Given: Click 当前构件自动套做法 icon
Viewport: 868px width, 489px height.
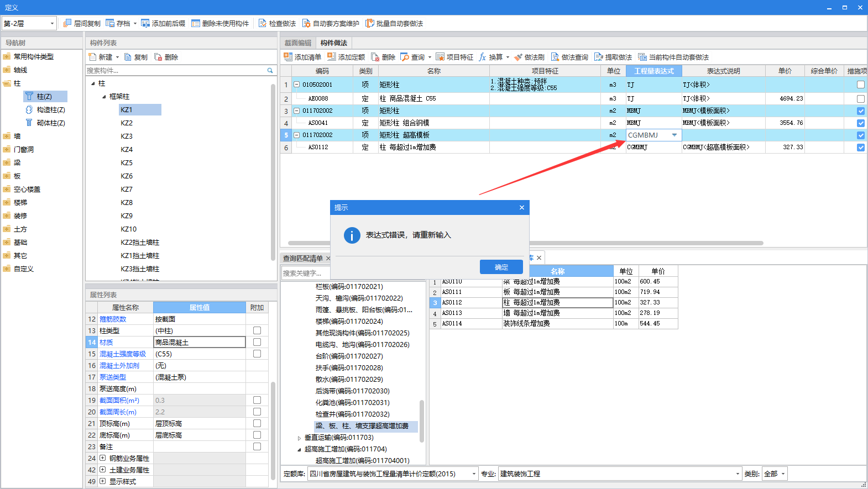Looking at the screenshot, I should 642,57.
